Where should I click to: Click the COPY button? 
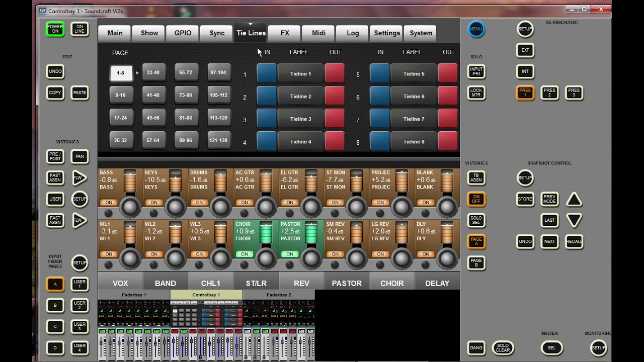point(55,93)
